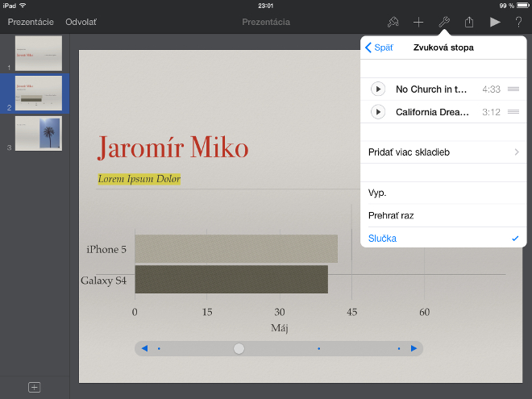Add a new slide with plus button

35,387
